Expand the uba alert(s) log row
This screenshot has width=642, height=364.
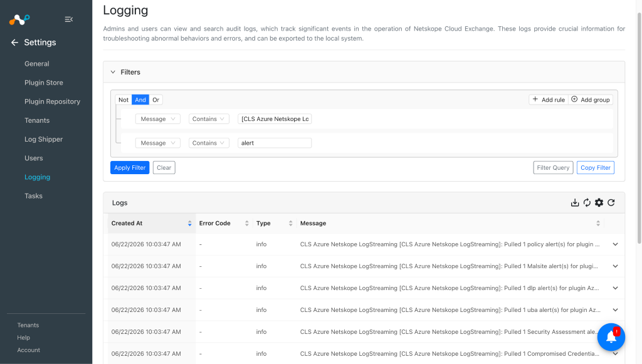(616, 310)
